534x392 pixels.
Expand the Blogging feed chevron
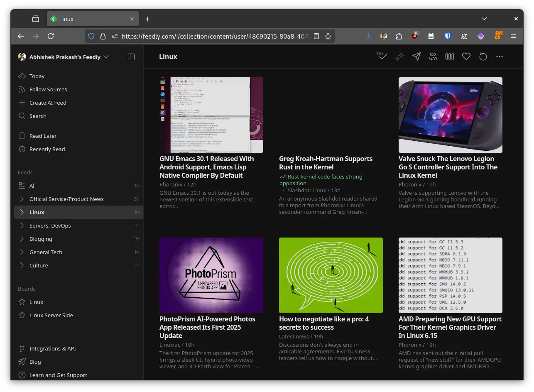pos(22,239)
